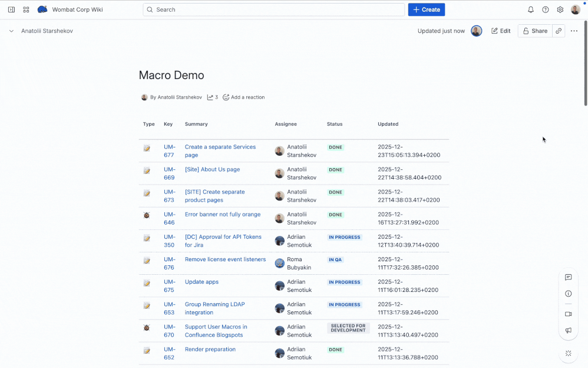Click the Type column header
This screenshot has height=368, width=588.
[x=148, y=124]
